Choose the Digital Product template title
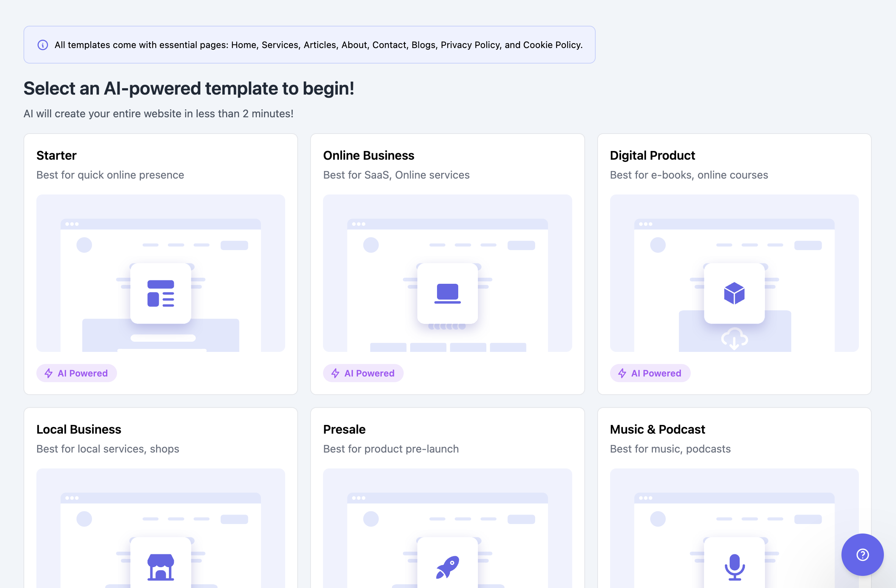This screenshot has height=588, width=896. [652, 156]
